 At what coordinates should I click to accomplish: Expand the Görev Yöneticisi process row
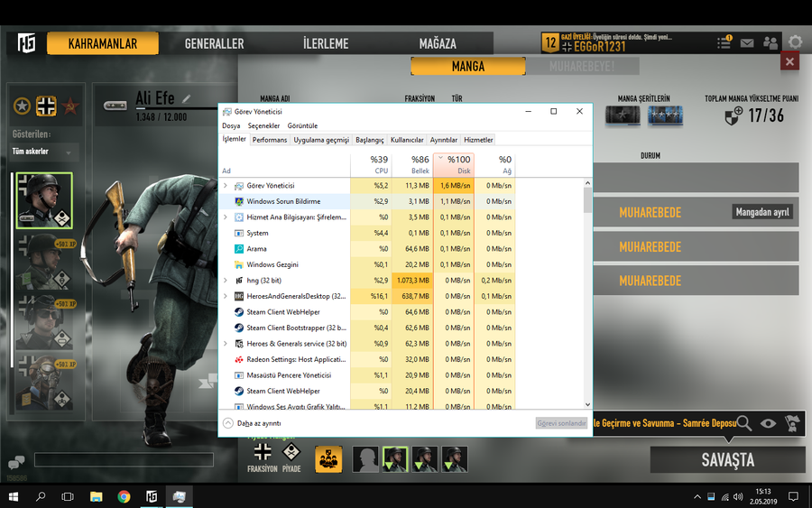tap(226, 185)
